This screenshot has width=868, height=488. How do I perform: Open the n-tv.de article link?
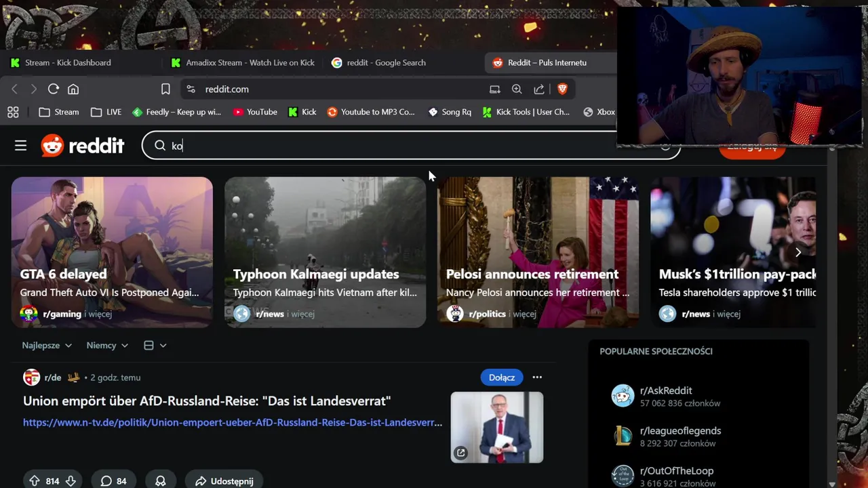point(233,422)
